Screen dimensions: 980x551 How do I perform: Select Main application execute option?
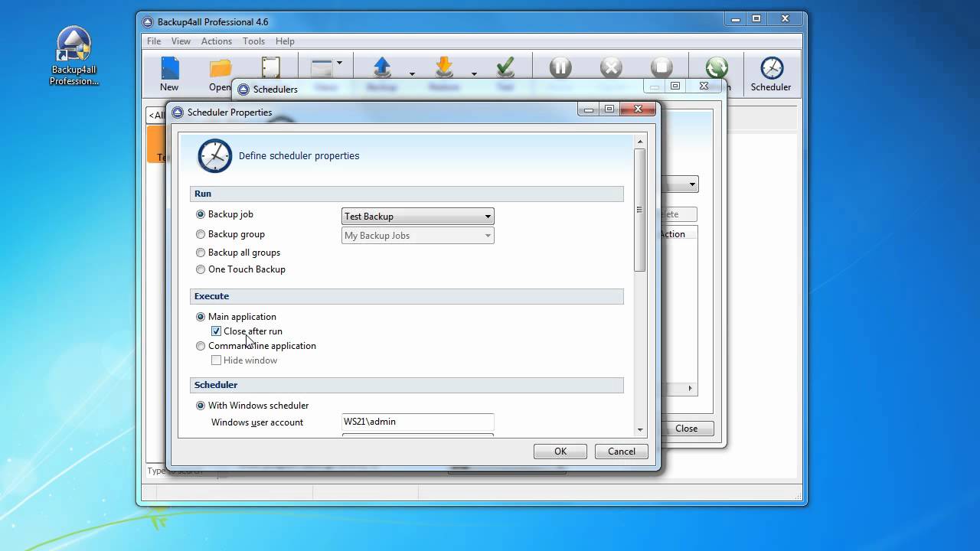click(201, 317)
